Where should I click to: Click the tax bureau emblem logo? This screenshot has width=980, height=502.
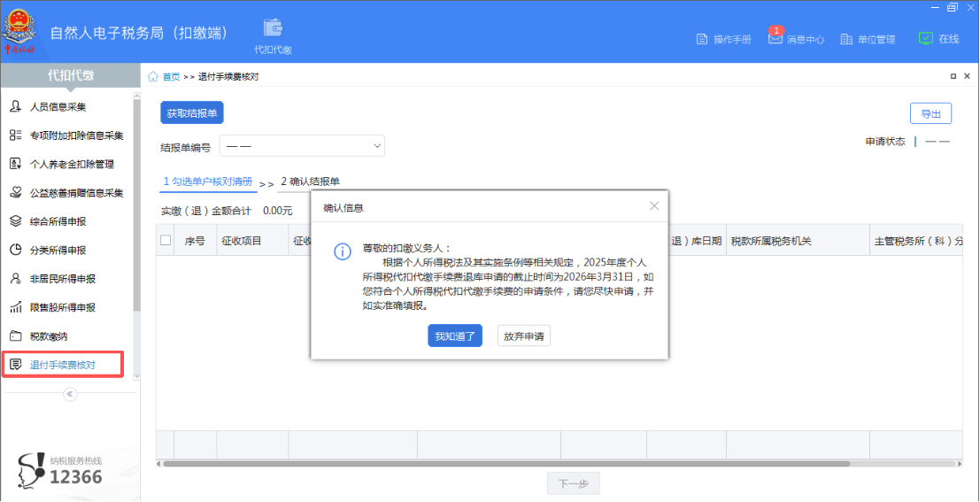pyautogui.click(x=20, y=31)
